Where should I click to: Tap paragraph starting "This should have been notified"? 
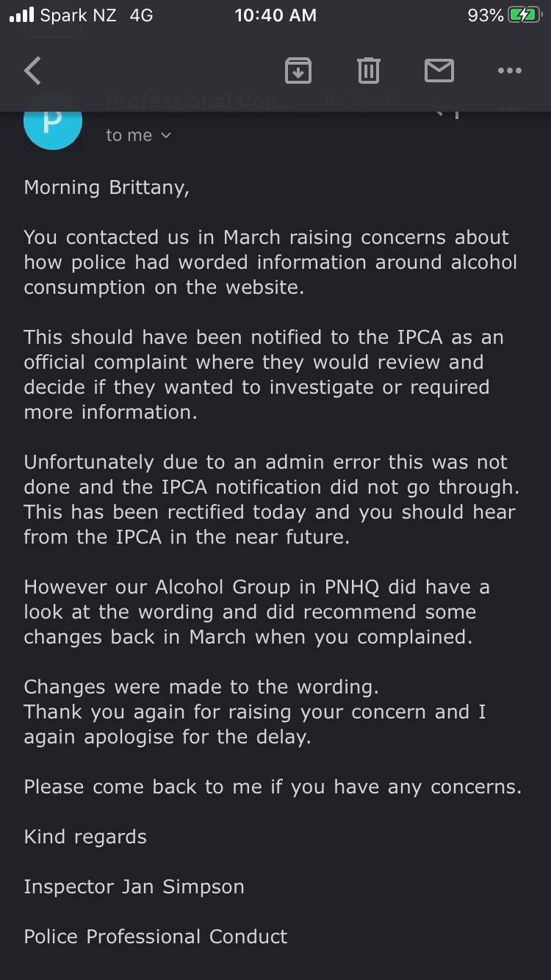263,375
